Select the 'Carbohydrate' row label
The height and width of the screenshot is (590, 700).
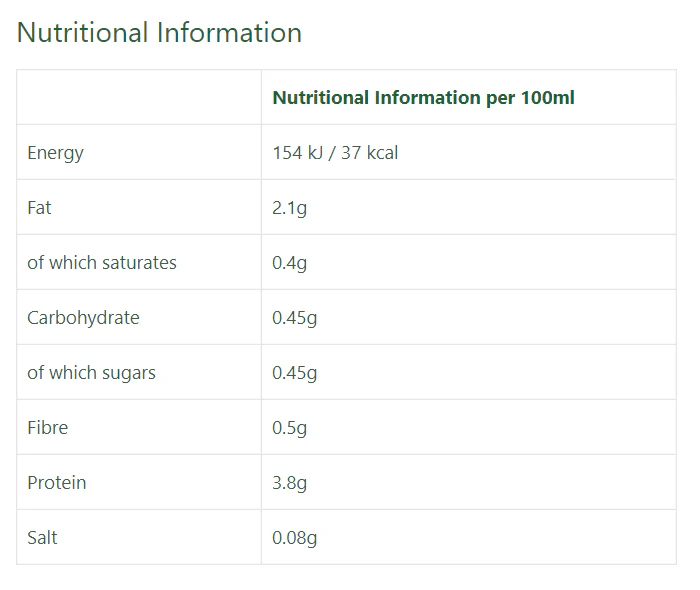click(x=83, y=318)
